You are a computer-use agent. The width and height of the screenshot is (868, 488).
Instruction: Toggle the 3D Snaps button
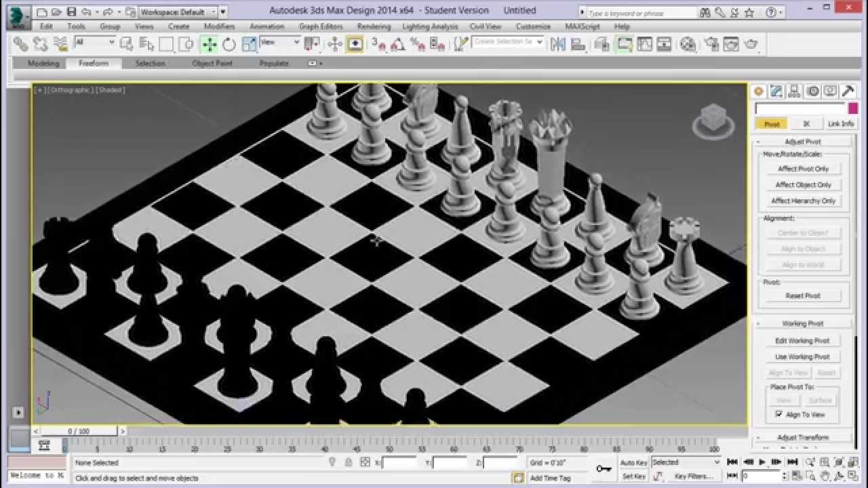tap(378, 44)
